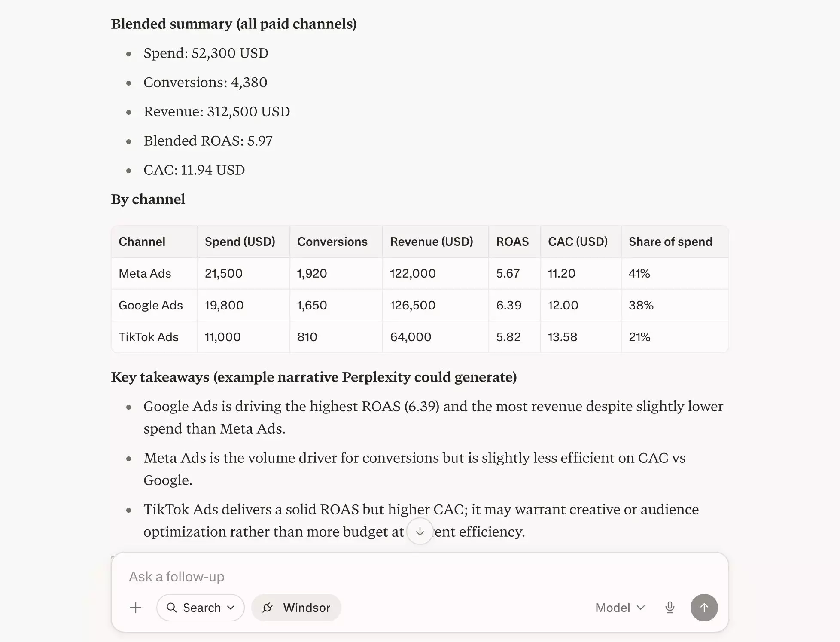Select the ROAS column header

(x=512, y=242)
